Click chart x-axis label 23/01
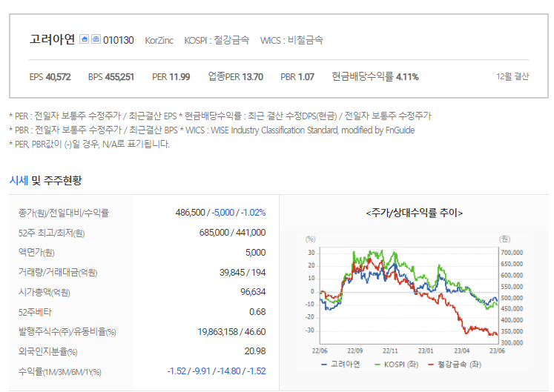 coord(426,351)
